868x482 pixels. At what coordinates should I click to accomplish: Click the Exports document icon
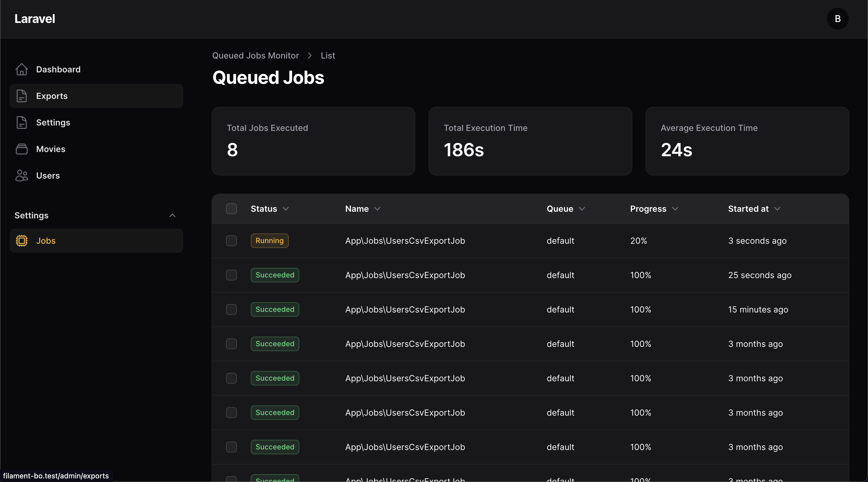tap(22, 96)
